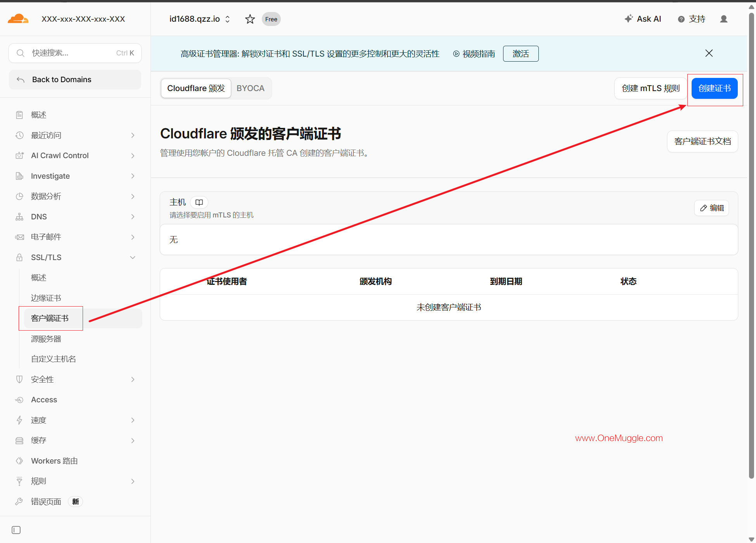Open 边缘证书 submenu item
The image size is (756, 543).
tap(46, 298)
